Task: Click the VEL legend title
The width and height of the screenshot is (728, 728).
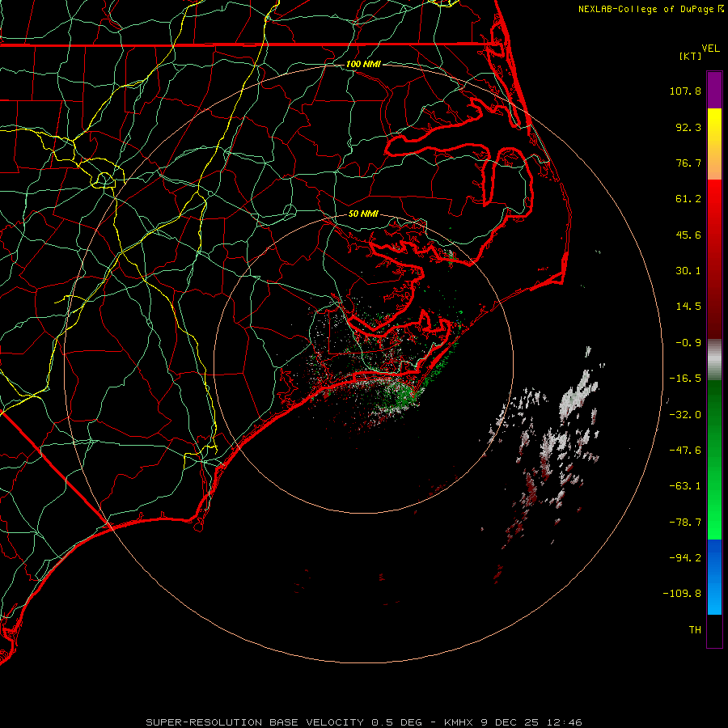Action: pyautogui.click(x=710, y=49)
